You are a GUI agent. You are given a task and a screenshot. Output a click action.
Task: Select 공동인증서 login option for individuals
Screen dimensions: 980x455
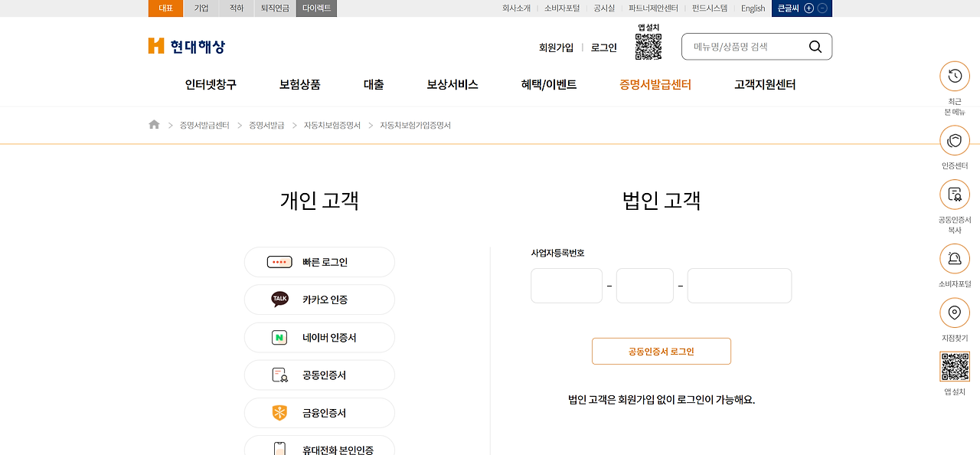point(319,375)
